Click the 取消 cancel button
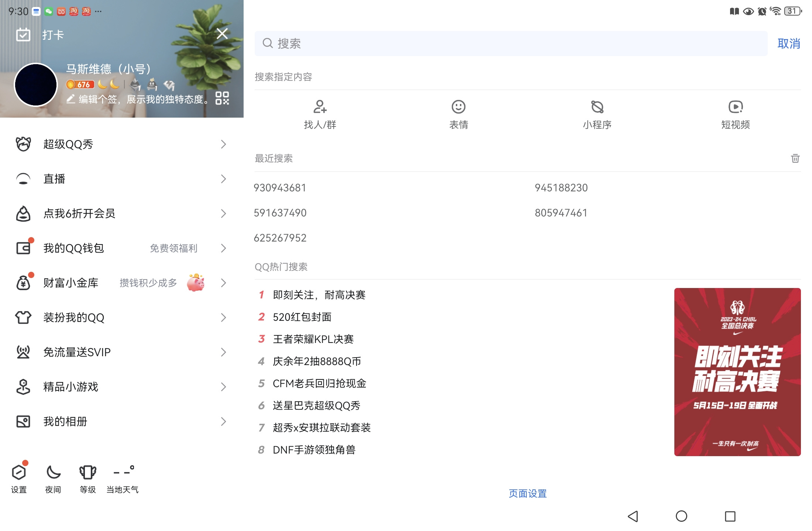The image size is (812, 531). (x=789, y=44)
